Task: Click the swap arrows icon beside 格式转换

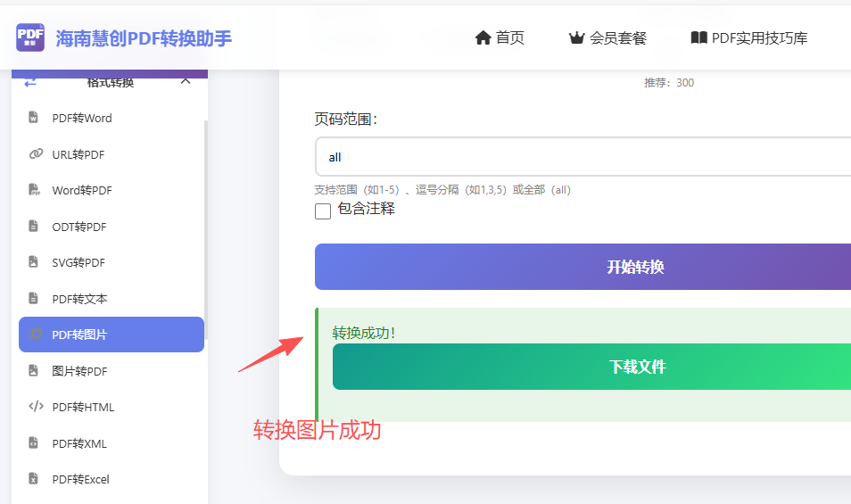Action: 30,82
